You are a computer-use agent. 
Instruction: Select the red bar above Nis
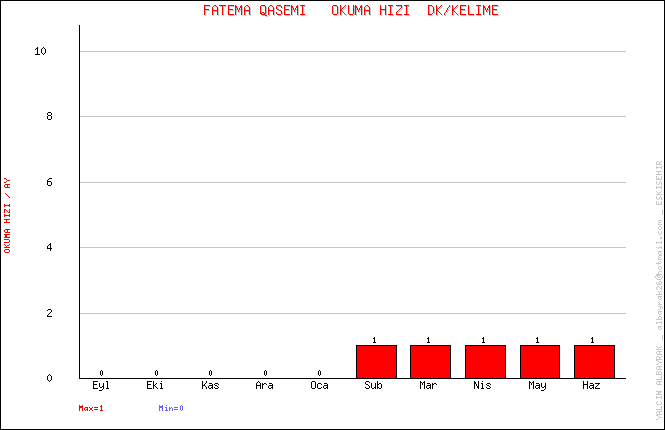(485, 361)
